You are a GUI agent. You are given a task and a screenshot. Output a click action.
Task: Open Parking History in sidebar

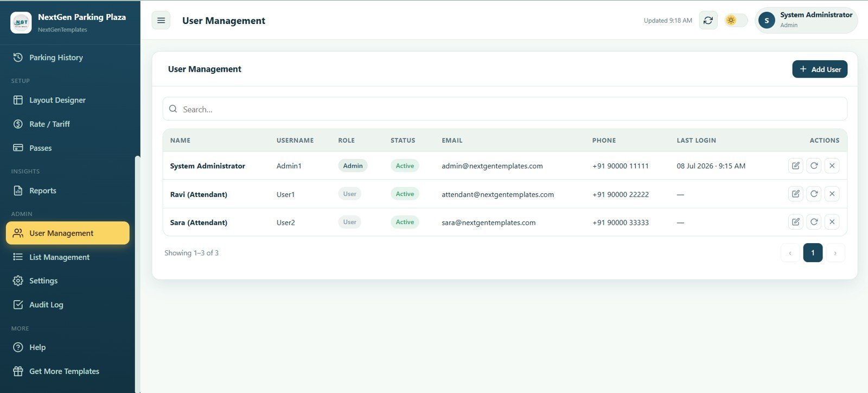(67, 58)
